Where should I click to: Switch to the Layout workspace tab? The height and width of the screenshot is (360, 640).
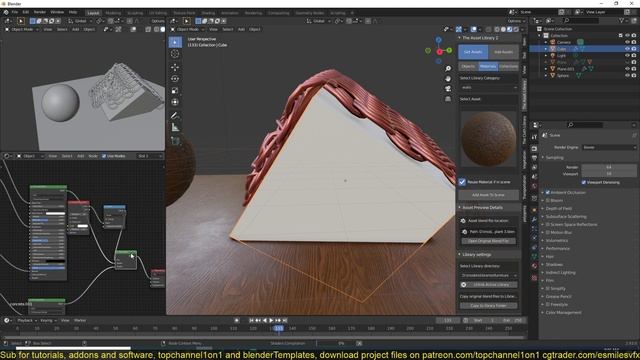click(x=93, y=13)
